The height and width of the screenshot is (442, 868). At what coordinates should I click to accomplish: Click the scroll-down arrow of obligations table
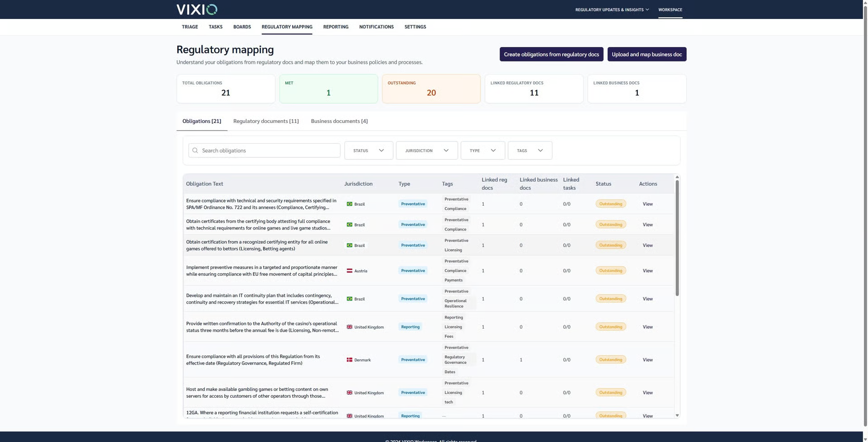click(x=677, y=415)
